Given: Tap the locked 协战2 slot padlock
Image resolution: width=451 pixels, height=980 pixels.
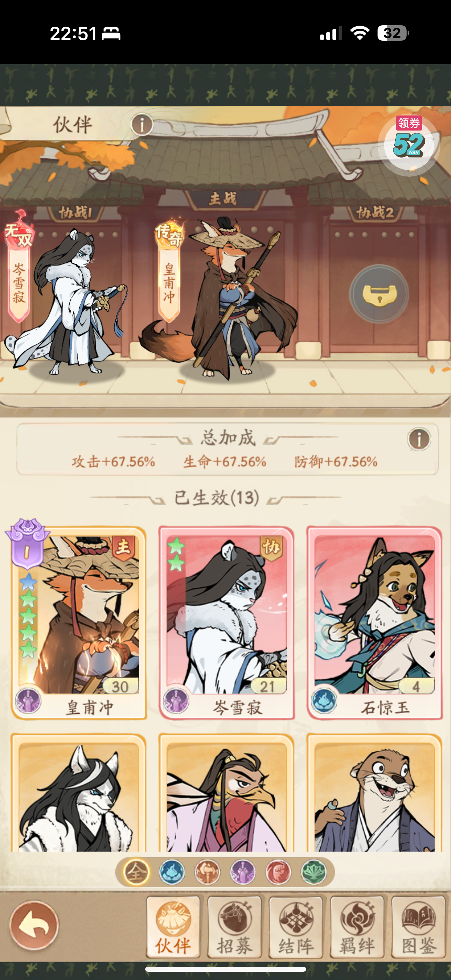Looking at the screenshot, I should pyautogui.click(x=379, y=294).
